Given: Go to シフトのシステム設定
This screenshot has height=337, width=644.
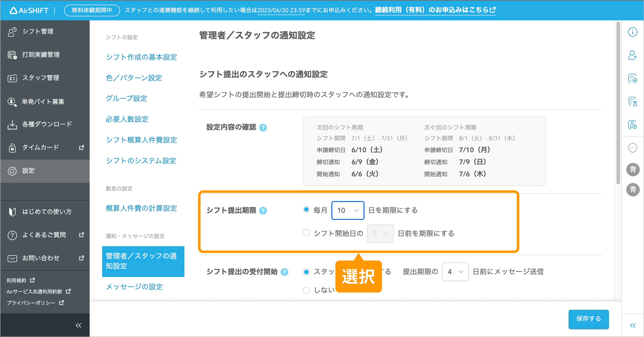Looking at the screenshot, I should pyautogui.click(x=141, y=161).
